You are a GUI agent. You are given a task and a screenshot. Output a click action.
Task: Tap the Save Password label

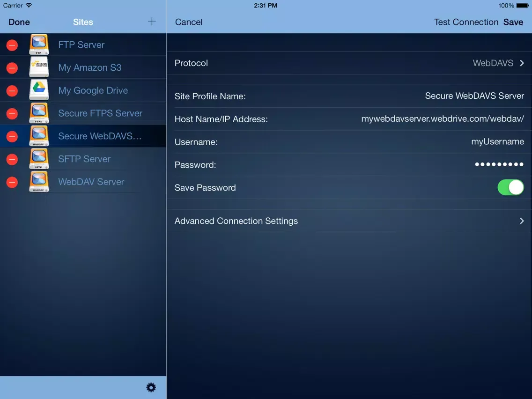point(205,188)
